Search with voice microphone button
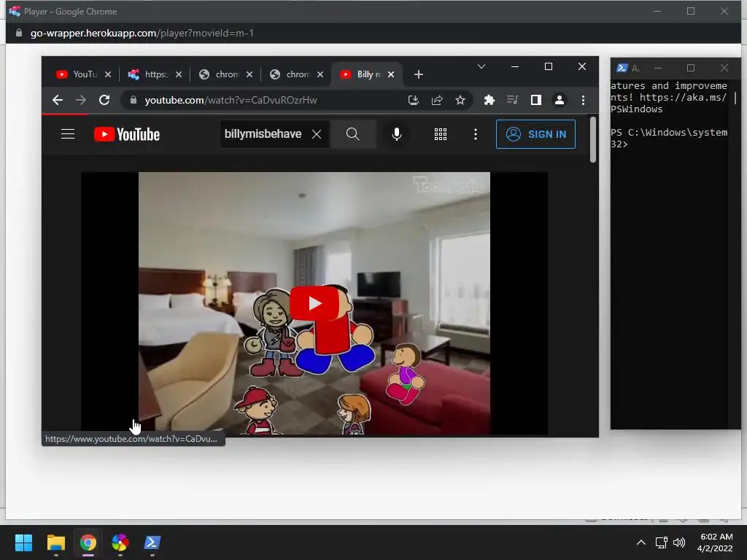The width and height of the screenshot is (747, 560). point(396,134)
